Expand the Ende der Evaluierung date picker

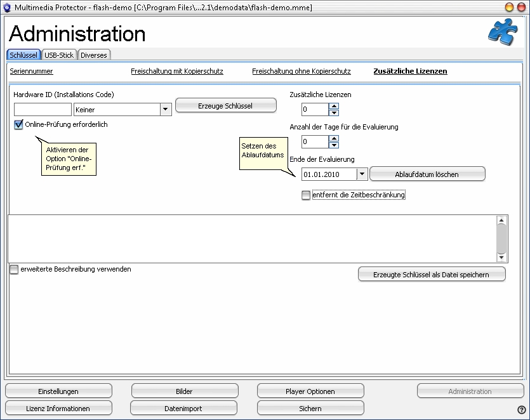(x=362, y=174)
